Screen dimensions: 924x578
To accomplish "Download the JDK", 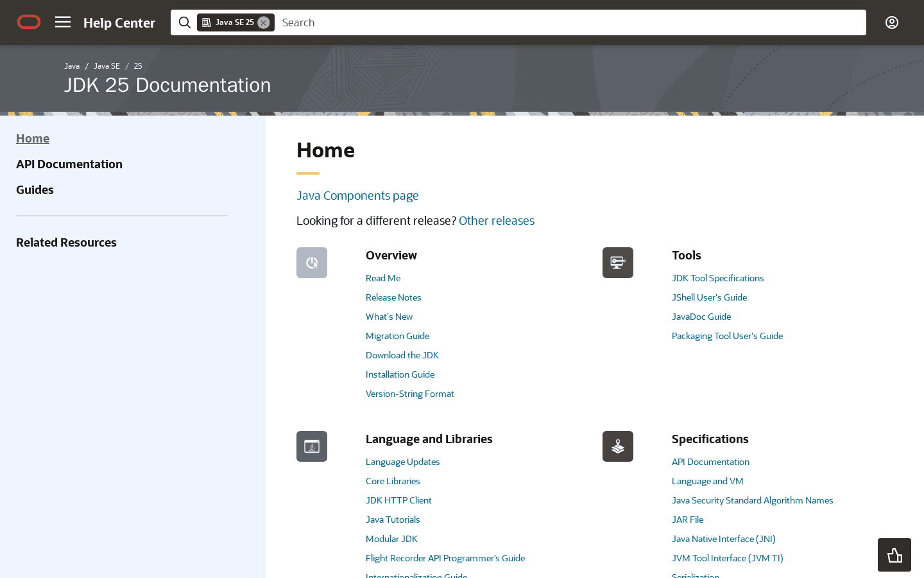I will tap(402, 355).
